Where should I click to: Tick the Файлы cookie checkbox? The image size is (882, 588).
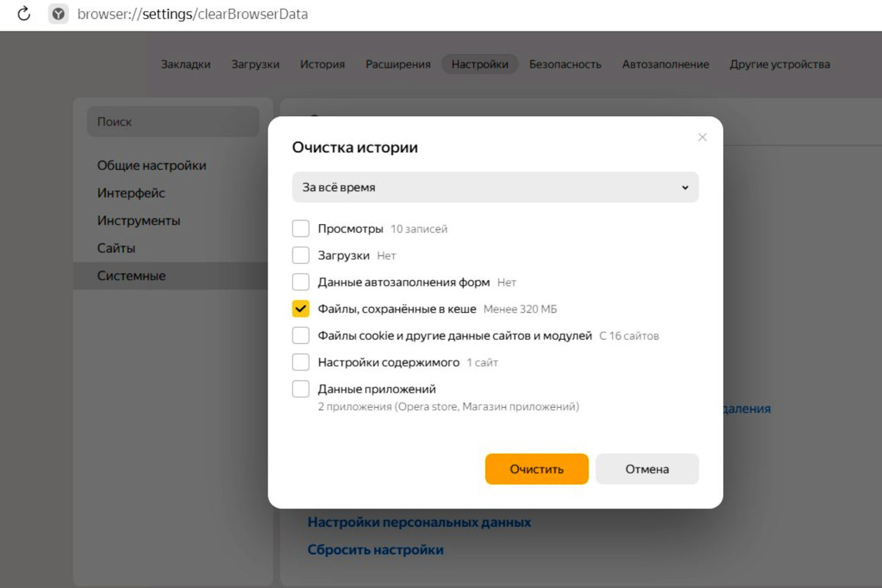tap(301, 335)
